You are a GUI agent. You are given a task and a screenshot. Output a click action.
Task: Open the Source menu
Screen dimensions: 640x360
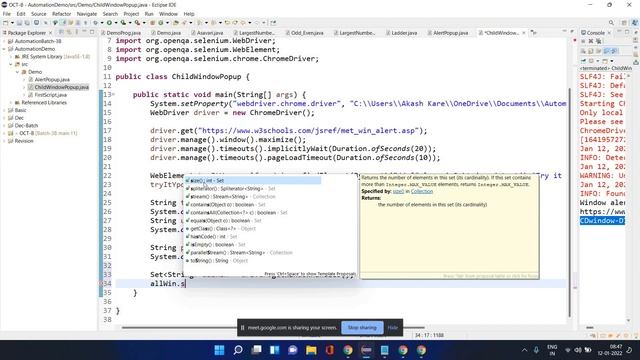pyautogui.click(x=39, y=14)
